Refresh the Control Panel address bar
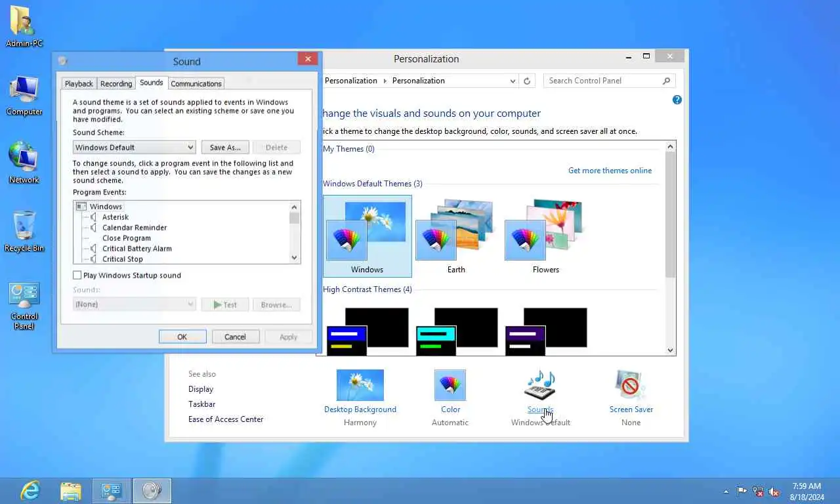The image size is (840, 504). (x=526, y=81)
